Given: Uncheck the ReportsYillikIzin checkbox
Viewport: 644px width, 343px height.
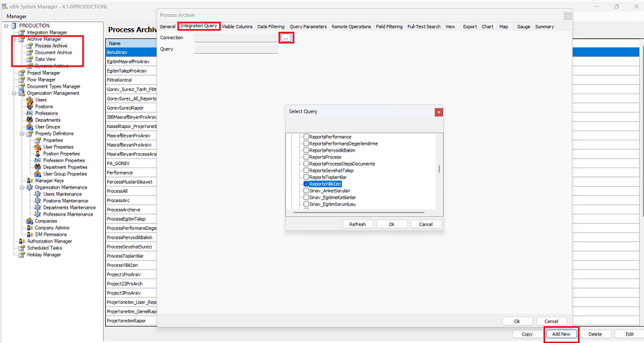Looking at the screenshot, I should (306, 184).
